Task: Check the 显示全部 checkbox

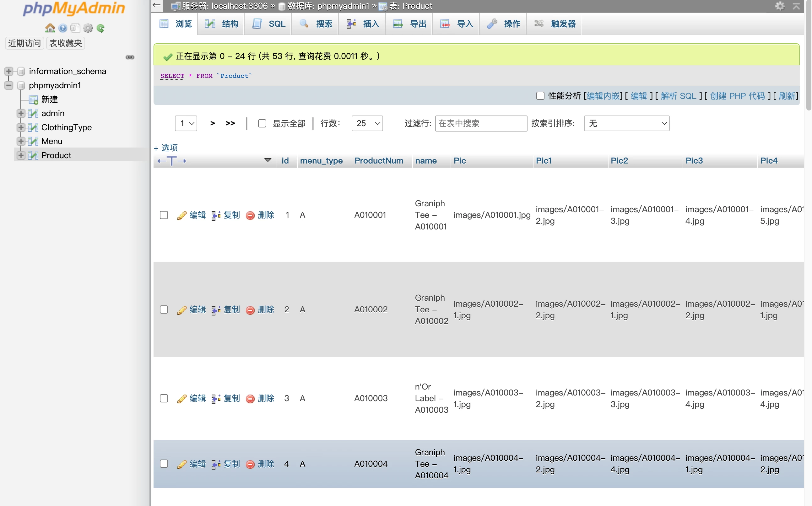Action: point(262,123)
